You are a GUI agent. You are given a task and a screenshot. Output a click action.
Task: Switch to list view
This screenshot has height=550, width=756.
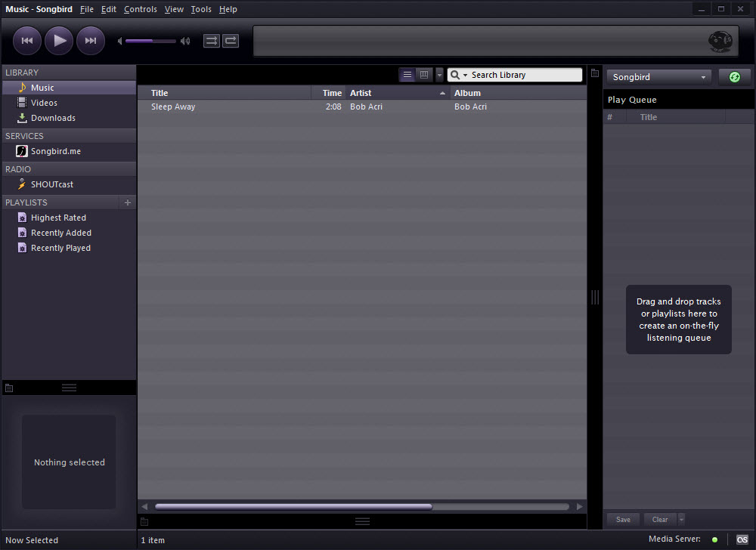pyautogui.click(x=407, y=75)
